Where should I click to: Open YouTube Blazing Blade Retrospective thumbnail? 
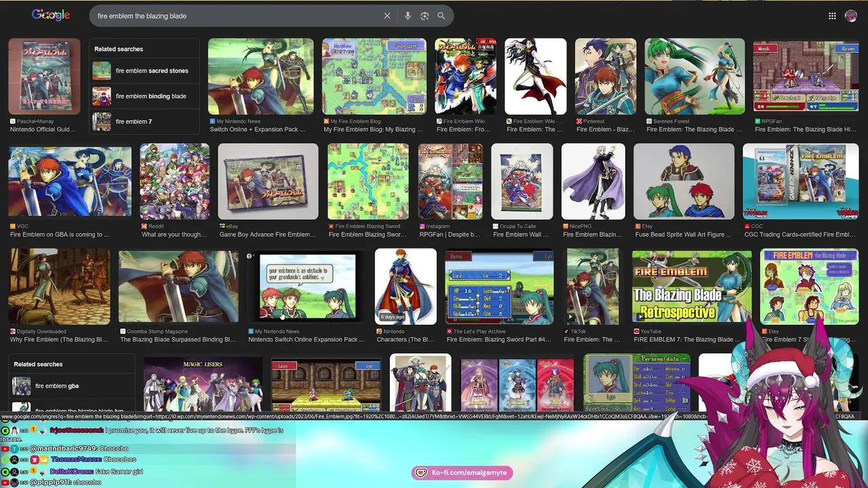(692, 286)
